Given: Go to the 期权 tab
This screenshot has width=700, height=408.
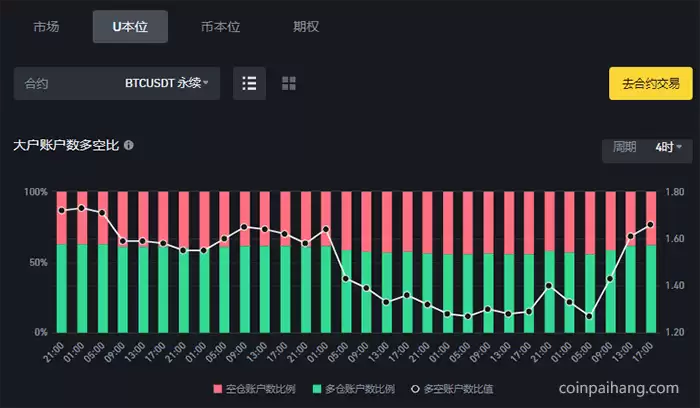Looking at the screenshot, I should [x=306, y=27].
